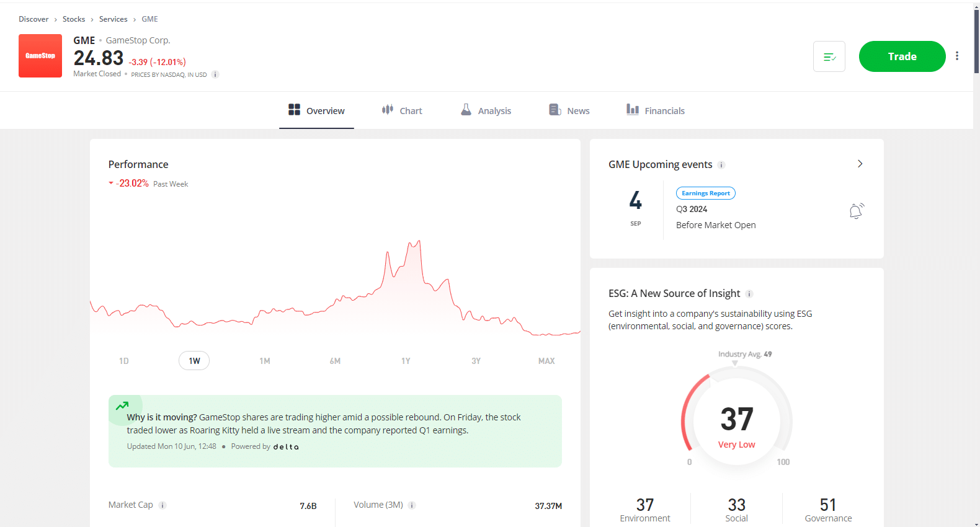980x527 pixels.
Task: Click the Updated Mon 10 Jun, 12:48 timestamp
Action: pos(172,446)
